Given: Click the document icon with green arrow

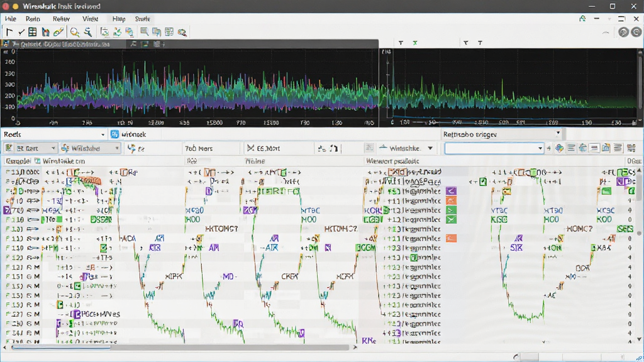Looking at the screenshot, I should [x=104, y=32].
